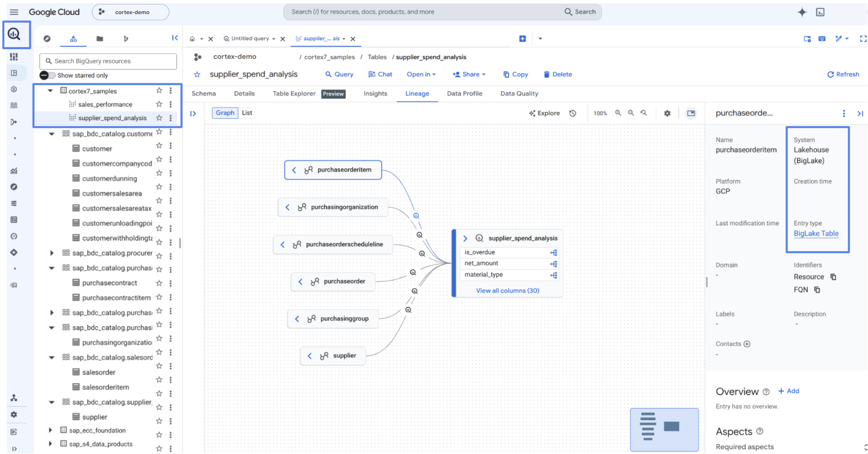
Task: Open the BigLake Table entry type link
Action: (816, 234)
